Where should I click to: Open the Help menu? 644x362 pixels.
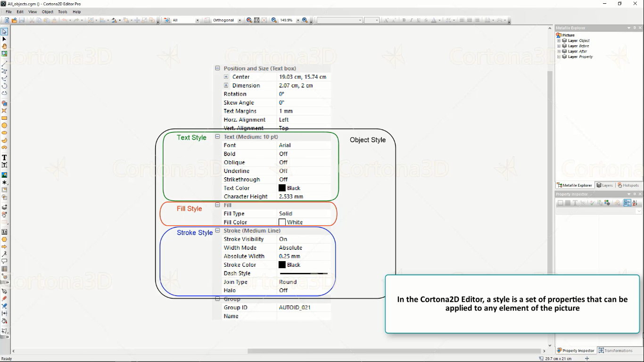[77, 12]
